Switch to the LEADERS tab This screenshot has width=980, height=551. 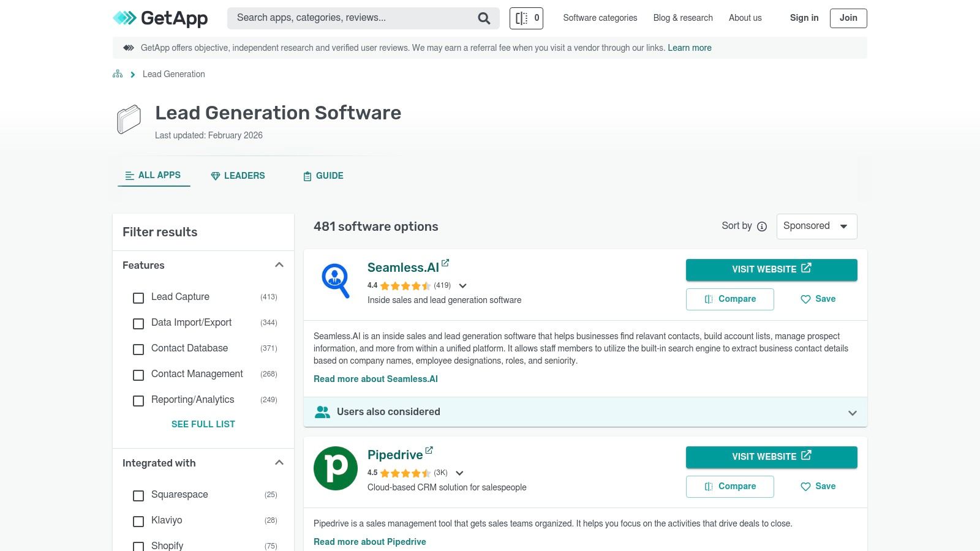pos(238,176)
